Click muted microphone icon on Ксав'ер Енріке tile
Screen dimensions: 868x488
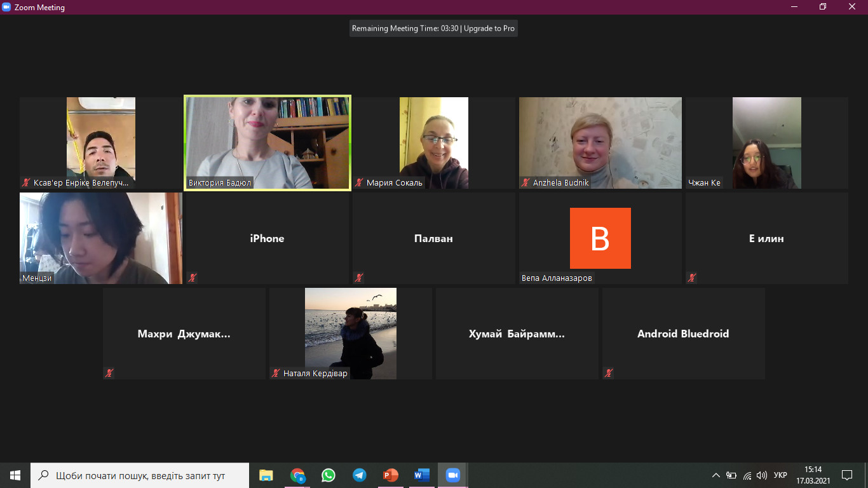point(26,182)
